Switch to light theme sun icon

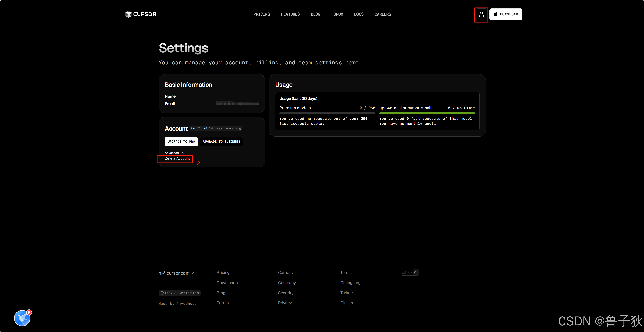(410, 273)
